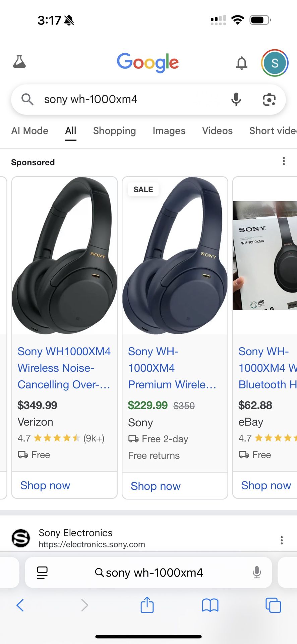
Task: Open Sponsored section more options menu
Action: pyautogui.click(x=284, y=161)
